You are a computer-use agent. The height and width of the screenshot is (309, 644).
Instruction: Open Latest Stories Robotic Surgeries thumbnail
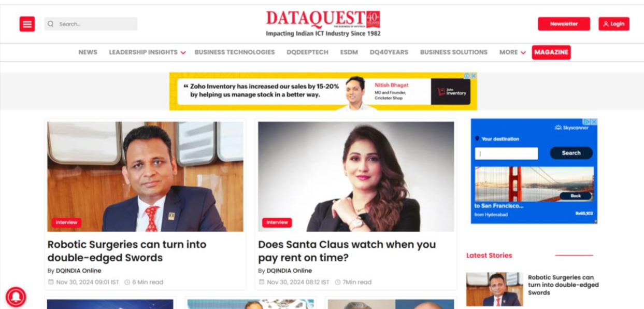click(494, 289)
